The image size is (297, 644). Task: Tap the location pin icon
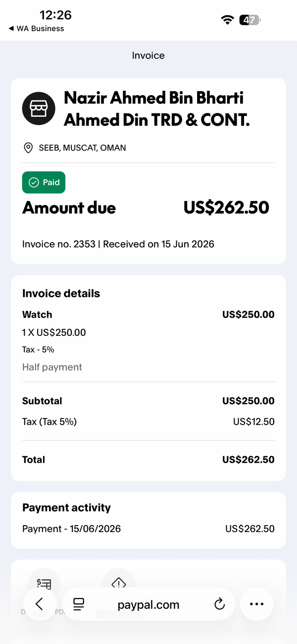(x=28, y=148)
